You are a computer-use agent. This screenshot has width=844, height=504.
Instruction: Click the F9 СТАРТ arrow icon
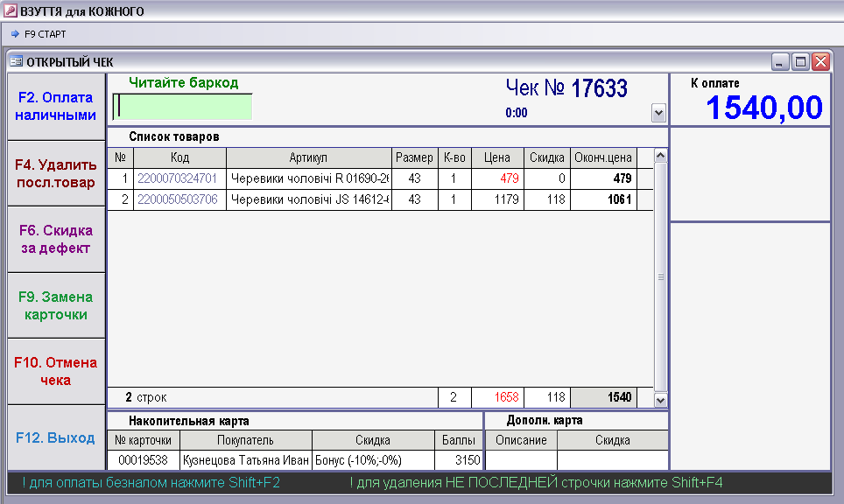(x=15, y=34)
